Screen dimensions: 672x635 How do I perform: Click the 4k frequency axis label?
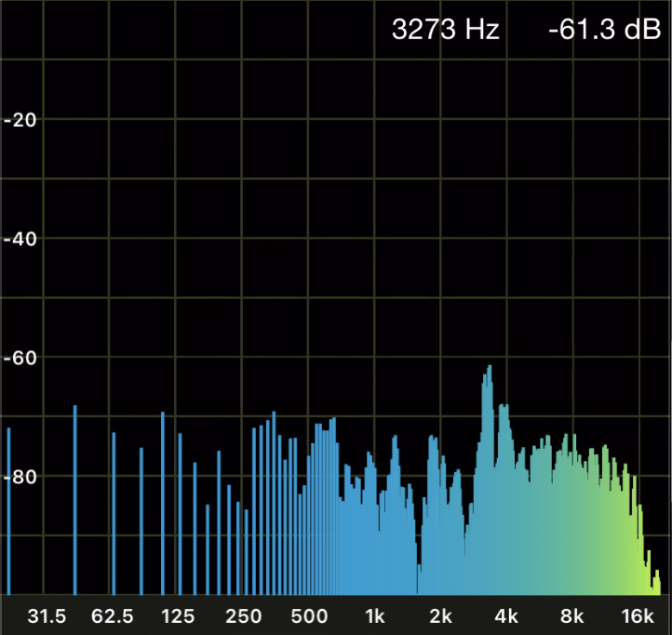(x=506, y=616)
